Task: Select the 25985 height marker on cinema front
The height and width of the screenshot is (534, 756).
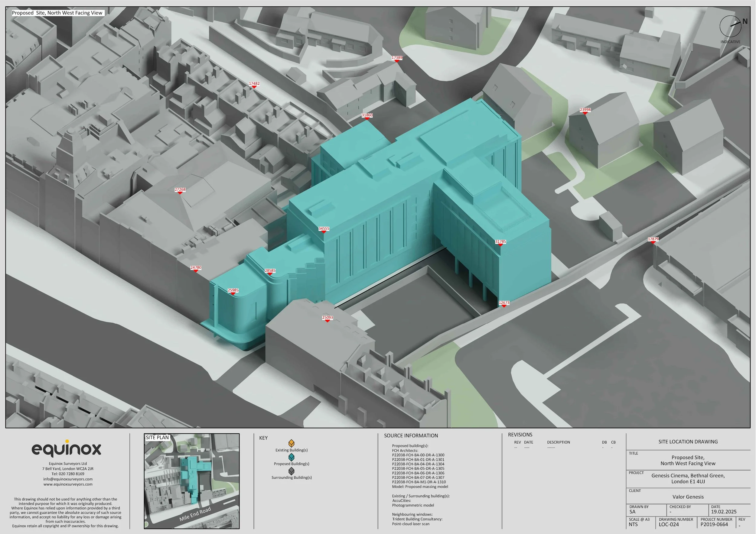Action: coord(233,290)
